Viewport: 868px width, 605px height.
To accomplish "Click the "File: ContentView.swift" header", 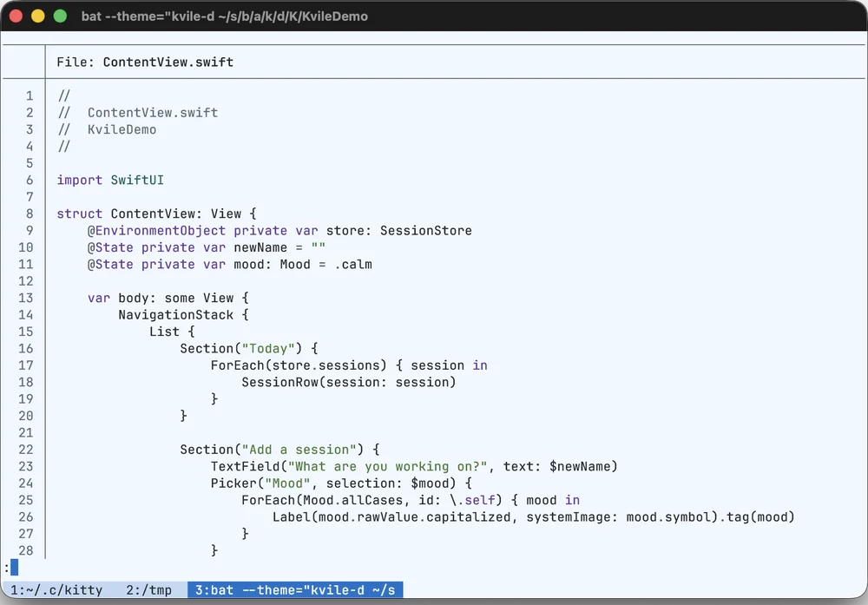I will point(145,62).
